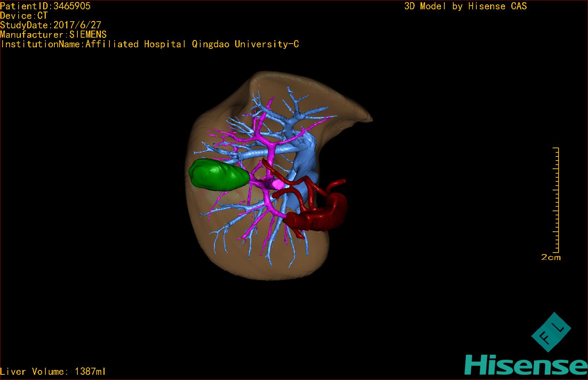Click the bright magenta portal vein junction
This screenshot has height=380, width=588.
pos(278,184)
